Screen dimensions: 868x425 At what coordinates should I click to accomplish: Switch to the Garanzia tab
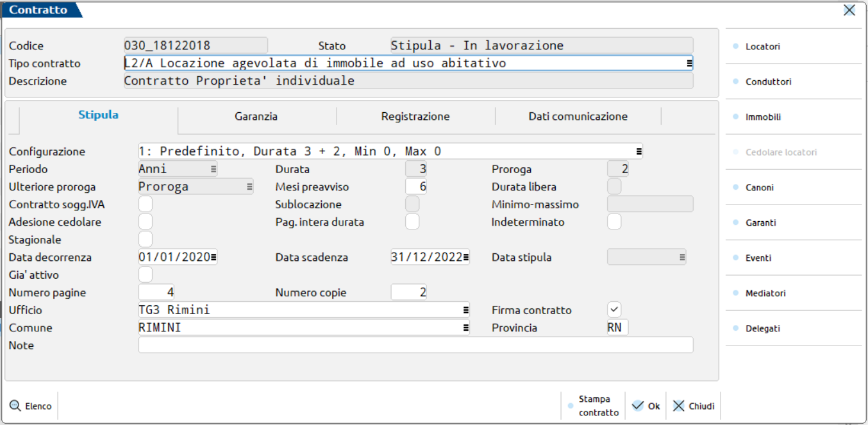click(x=256, y=116)
